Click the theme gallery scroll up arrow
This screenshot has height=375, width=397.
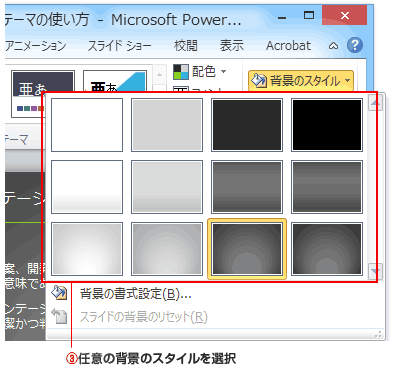tap(159, 75)
